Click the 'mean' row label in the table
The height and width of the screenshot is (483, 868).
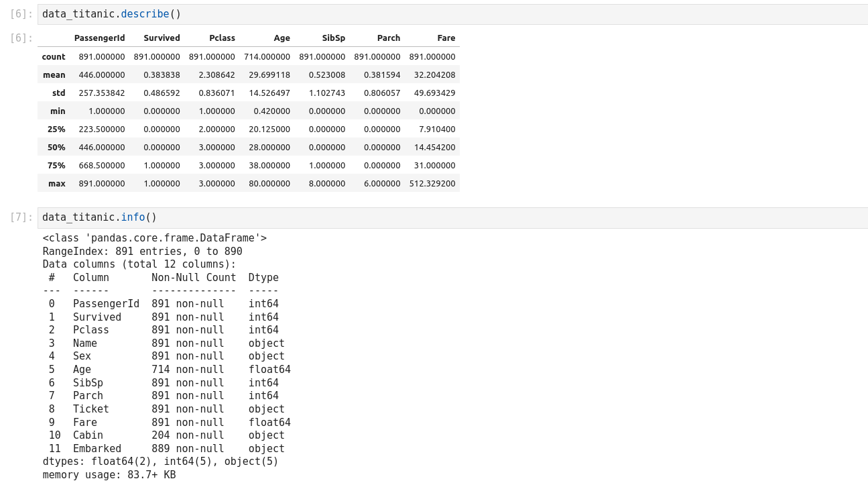[x=54, y=75]
